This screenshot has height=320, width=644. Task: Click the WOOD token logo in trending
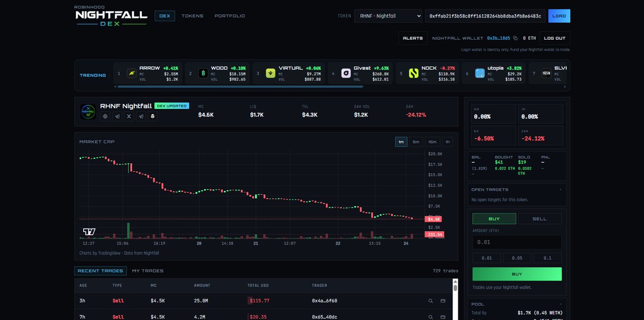[x=203, y=73]
